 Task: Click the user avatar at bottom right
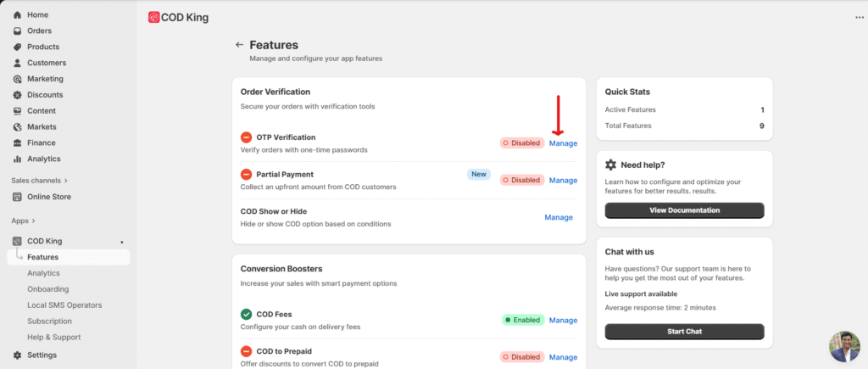[844, 346]
